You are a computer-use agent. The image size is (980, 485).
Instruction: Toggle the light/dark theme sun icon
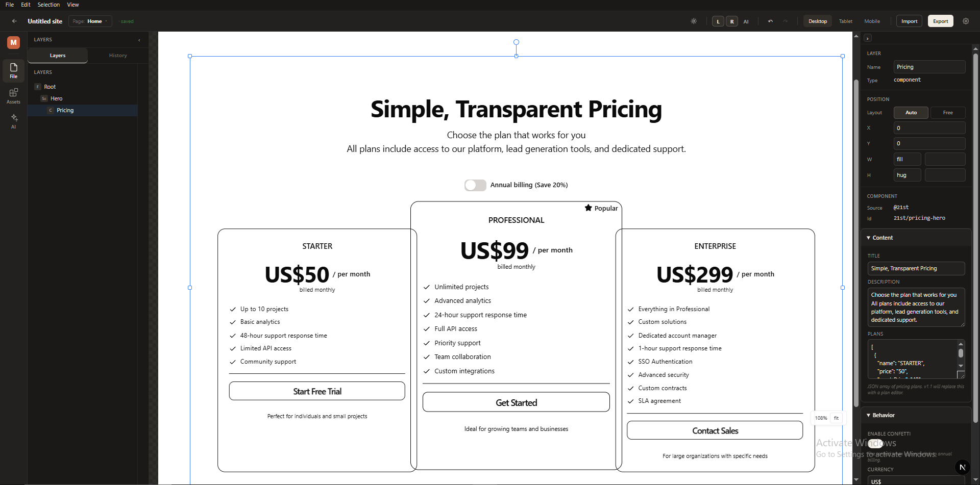point(694,21)
